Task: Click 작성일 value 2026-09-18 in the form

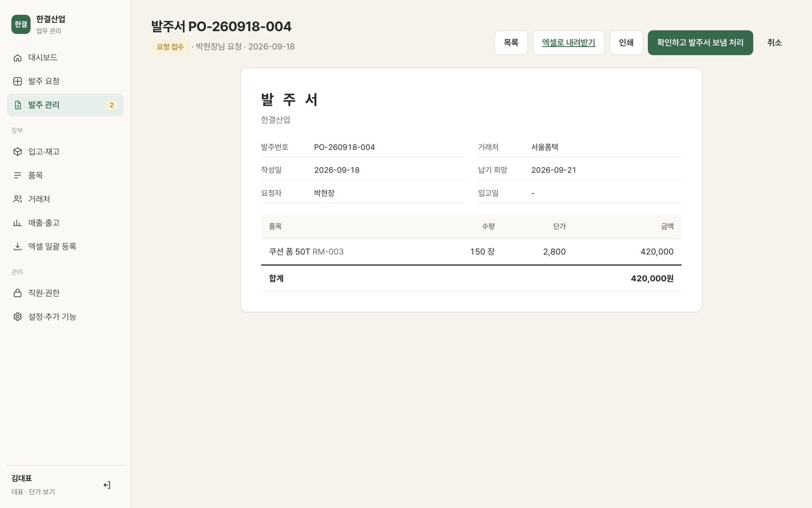Action: click(x=337, y=170)
